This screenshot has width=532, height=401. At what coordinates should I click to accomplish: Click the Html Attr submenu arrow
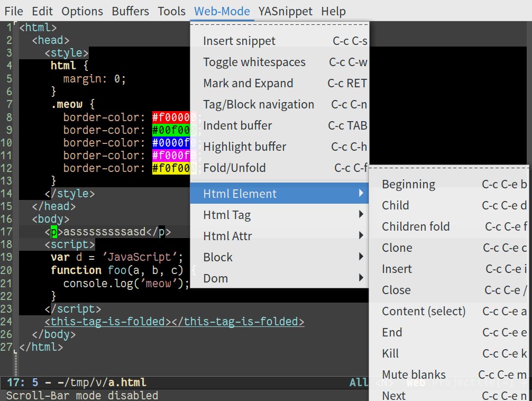pos(361,235)
